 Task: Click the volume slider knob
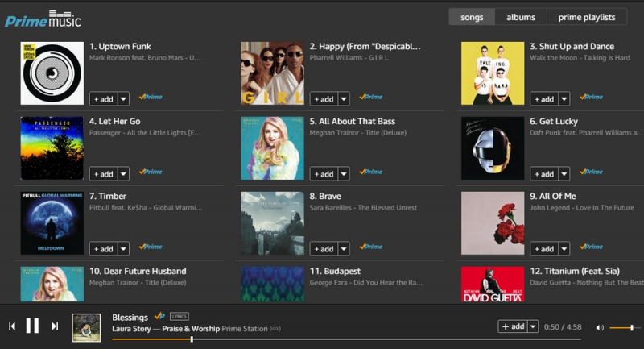pyautogui.click(x=632, y=327)
